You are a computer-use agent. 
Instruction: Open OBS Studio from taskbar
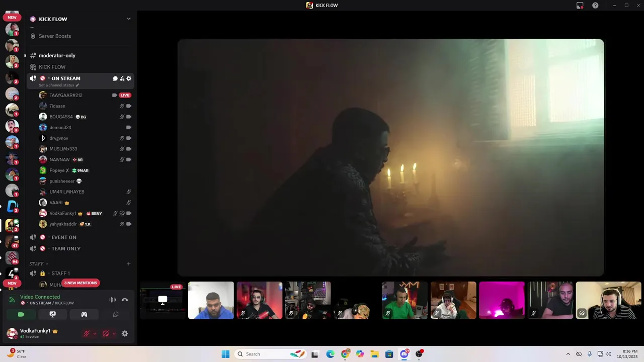pyautogui.click(x=419, y=354)
